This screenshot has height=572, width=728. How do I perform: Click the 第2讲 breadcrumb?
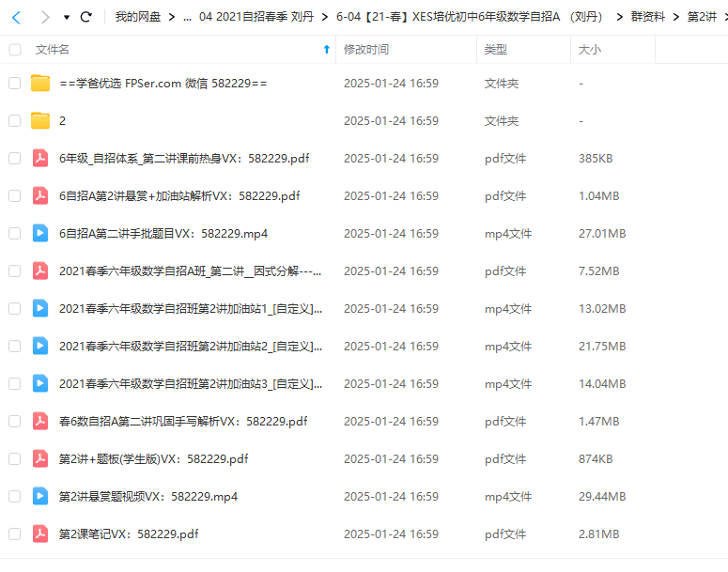(x=702, y=17)
